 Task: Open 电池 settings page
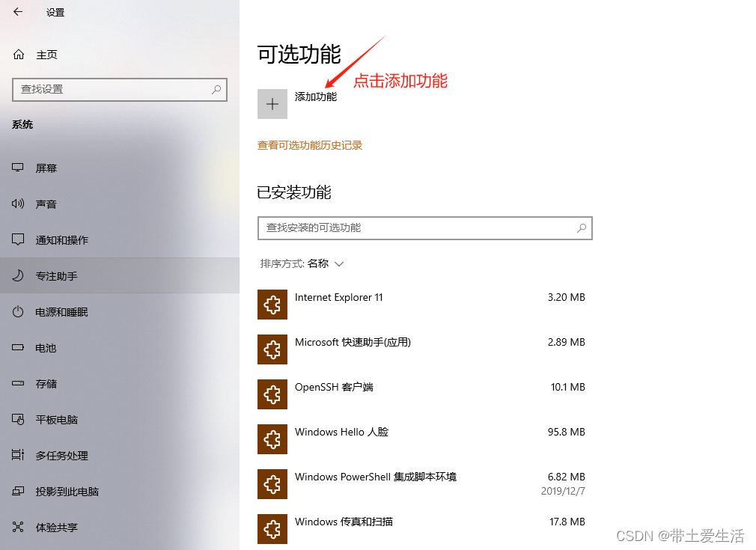[x=120, y=347]
